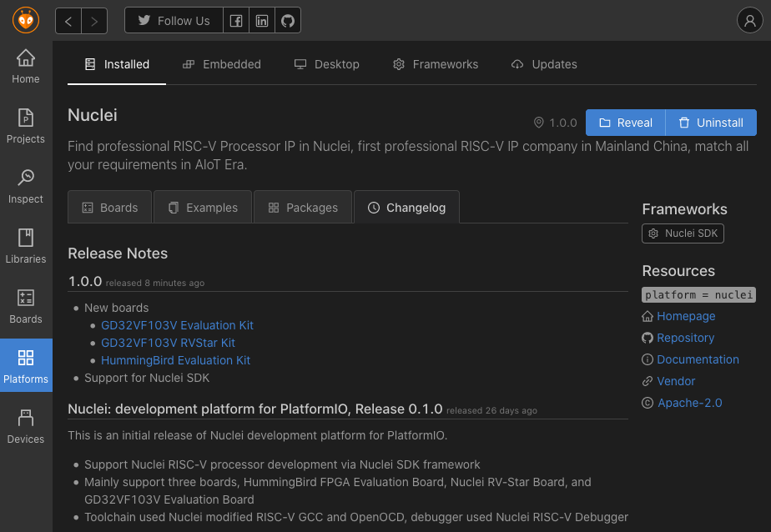771x532 pixels.
Task: Select Platforms in the sidebar
Action: pyautogui.click(x=26, y=365)
